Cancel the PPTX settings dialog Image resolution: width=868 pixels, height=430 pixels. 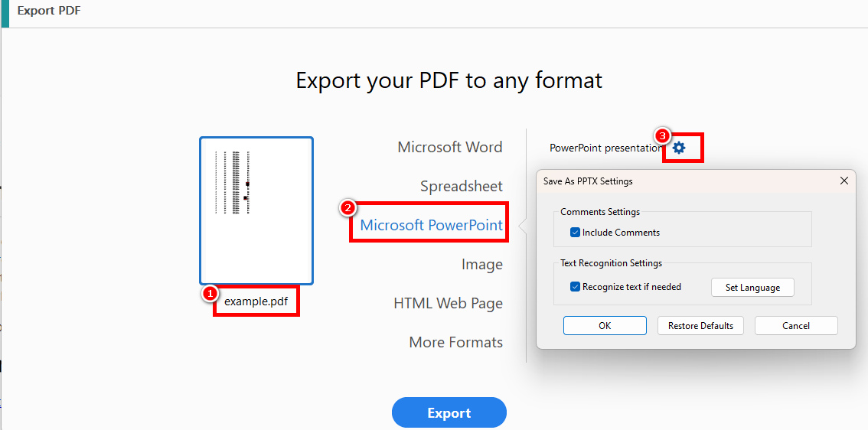(x=795, y=326)
